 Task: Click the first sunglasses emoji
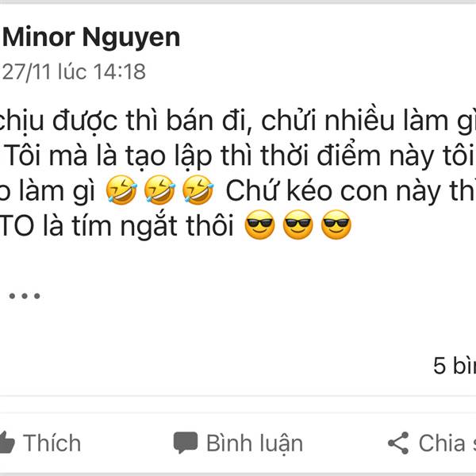coord(259,228)
